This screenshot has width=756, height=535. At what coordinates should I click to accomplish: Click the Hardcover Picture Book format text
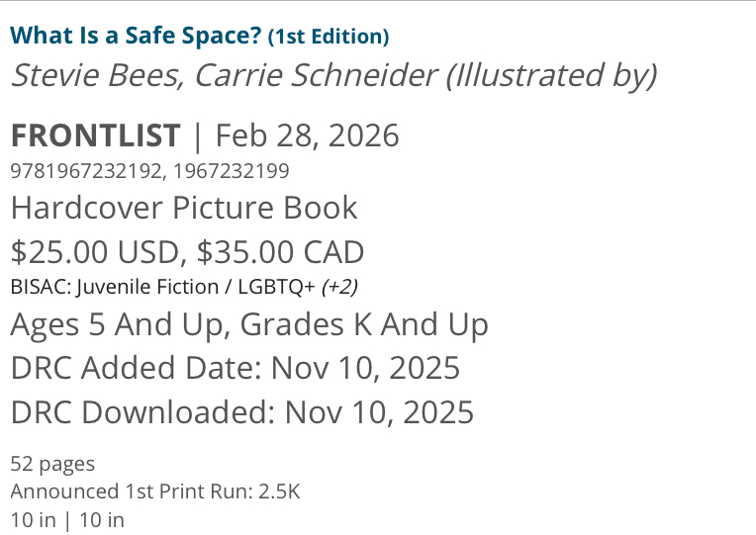(184, 209)
